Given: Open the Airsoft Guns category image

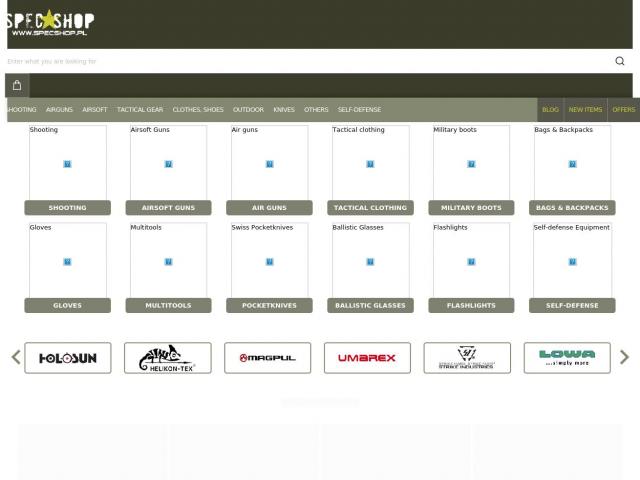Looking at the screenshot, I should (x=168, y=163).
